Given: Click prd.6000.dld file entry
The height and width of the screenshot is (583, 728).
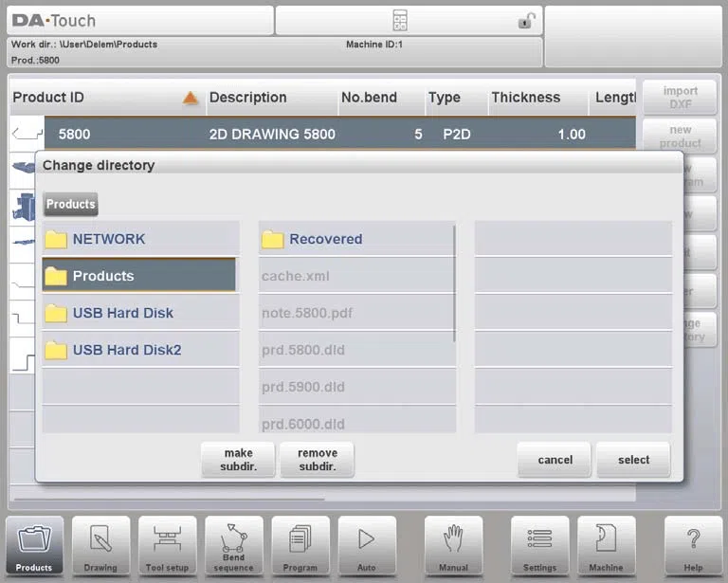Looking at the screenshot, I should pyautogui.click(x=355, y=420).
